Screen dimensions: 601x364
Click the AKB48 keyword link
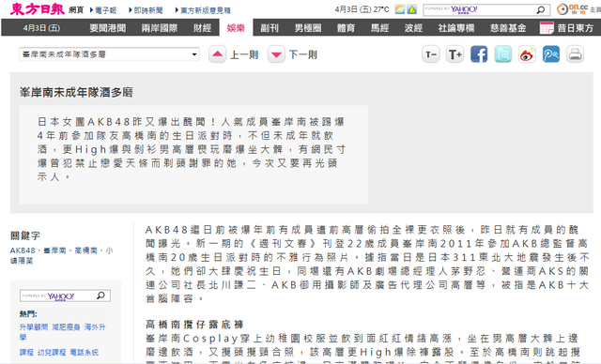[x=23, y=250]
